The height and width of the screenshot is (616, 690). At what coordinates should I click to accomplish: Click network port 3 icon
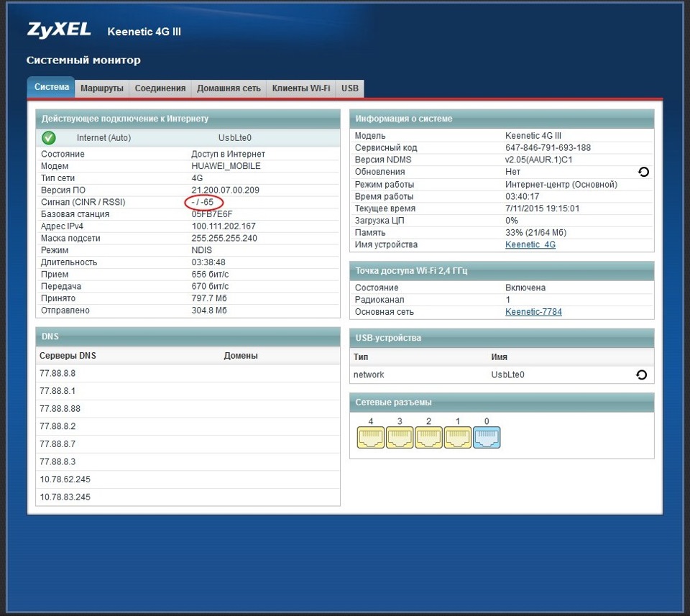(x=400, y=437)
